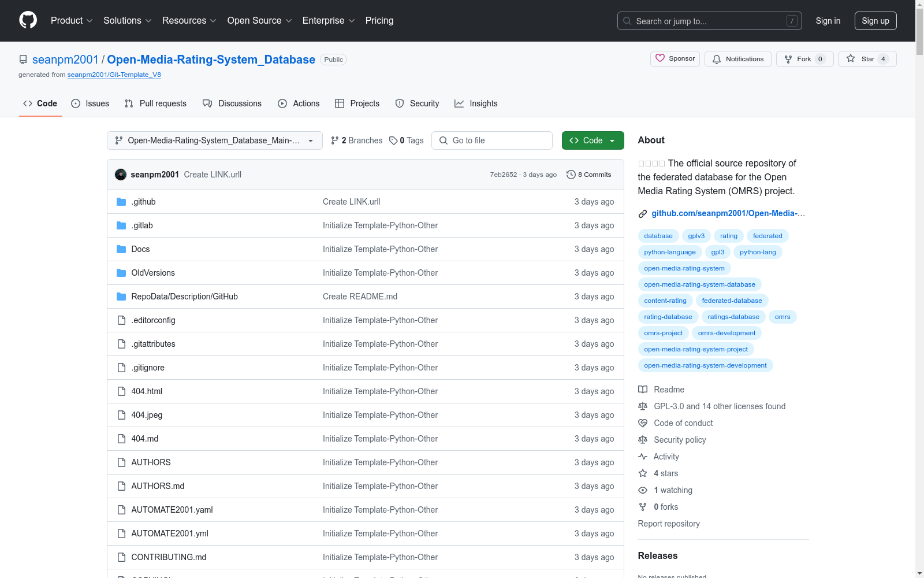View 2 Branches
Viewport: 924px width, 578px height.
click(x=356, y=140)
